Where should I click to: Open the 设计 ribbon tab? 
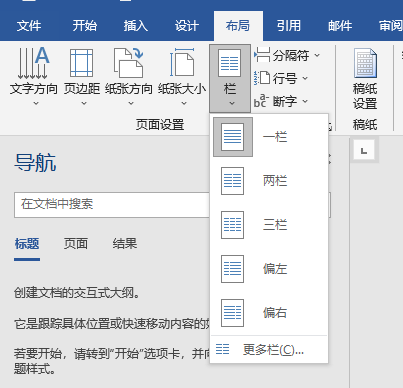click(187, 26)
